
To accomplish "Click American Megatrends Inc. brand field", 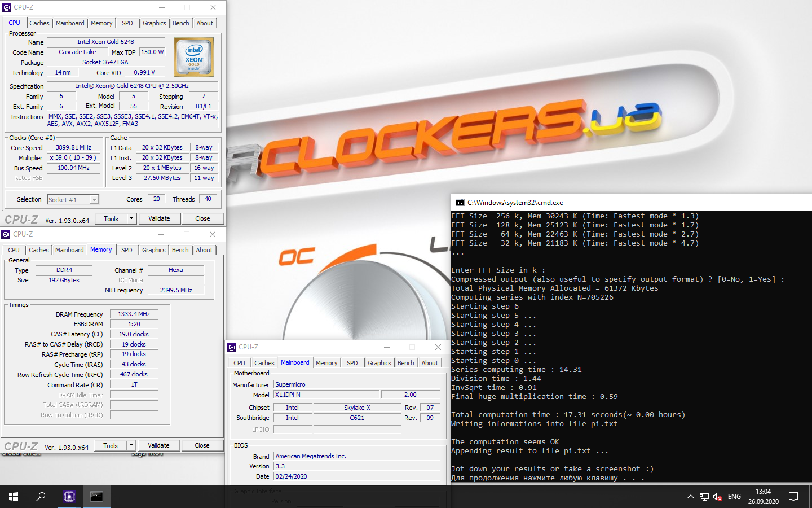I will point(357,456).
